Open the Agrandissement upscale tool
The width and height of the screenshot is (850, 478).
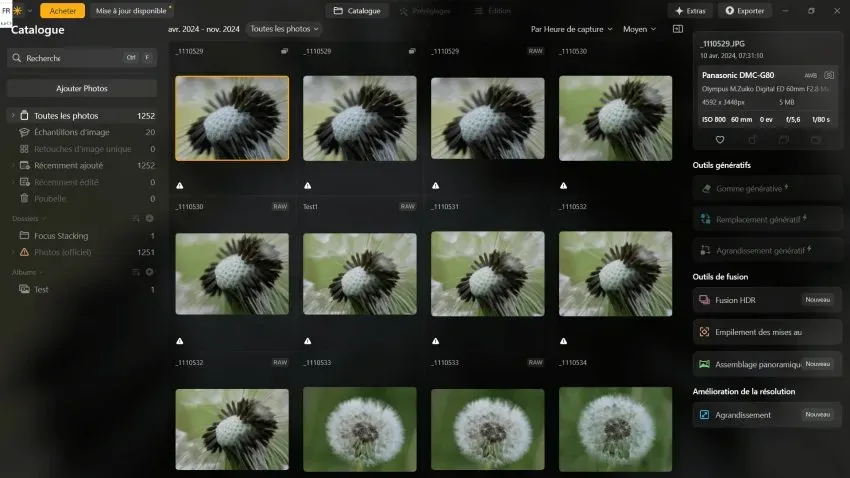(767, 415)
